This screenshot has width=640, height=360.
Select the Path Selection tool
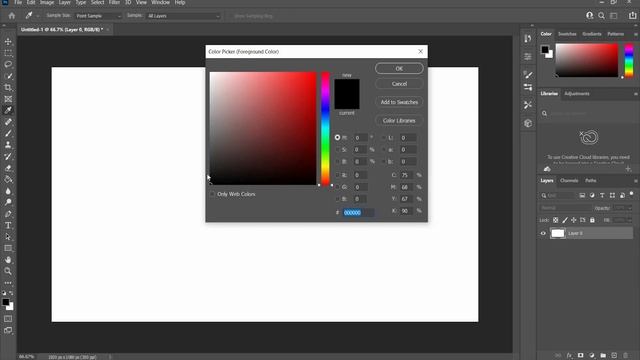[8, 237]
